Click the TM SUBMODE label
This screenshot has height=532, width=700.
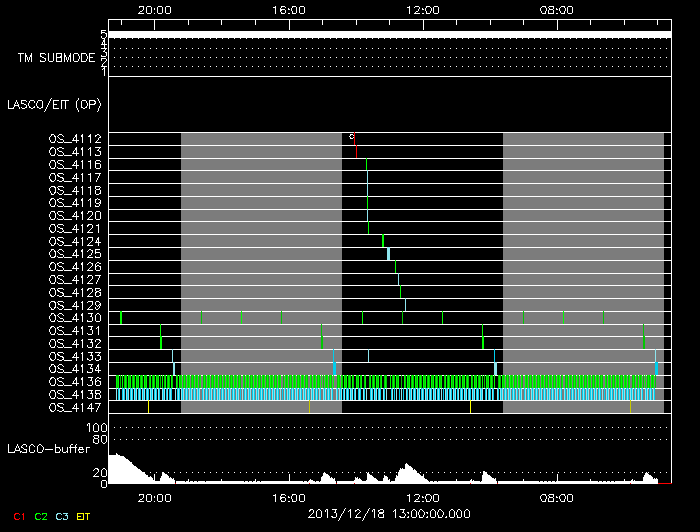pyautogui.click(x=56, y=58)
